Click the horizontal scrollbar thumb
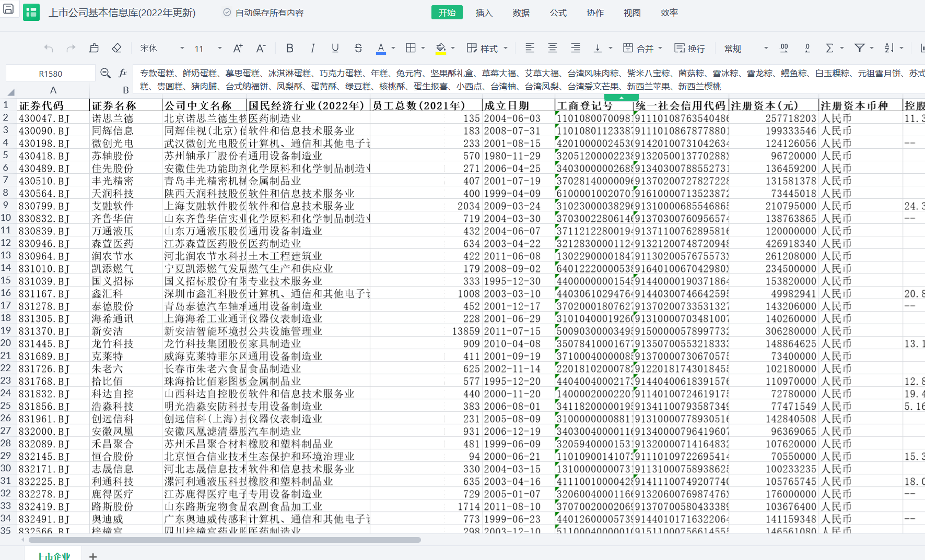Viewport: 925px width, 560px height. tap(225, 540)
